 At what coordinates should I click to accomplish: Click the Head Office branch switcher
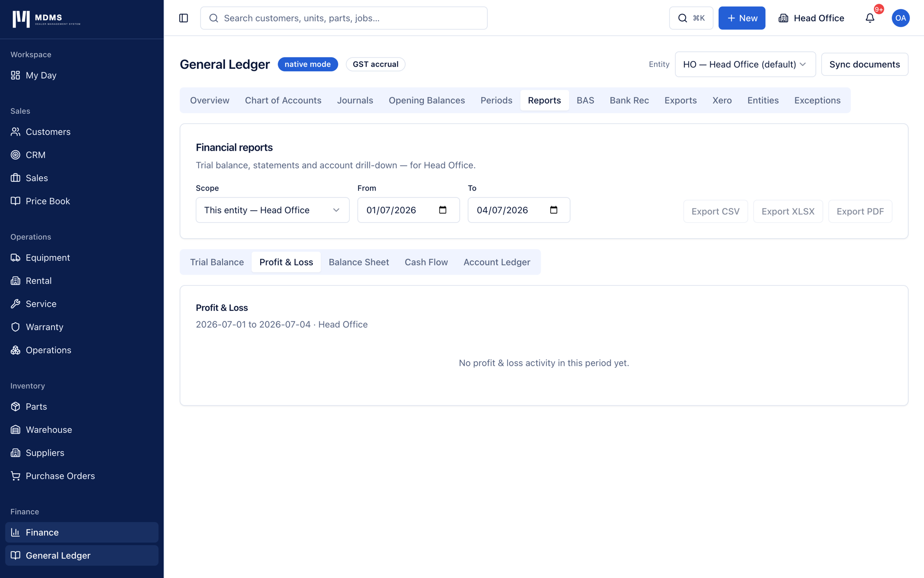[812, 18]
